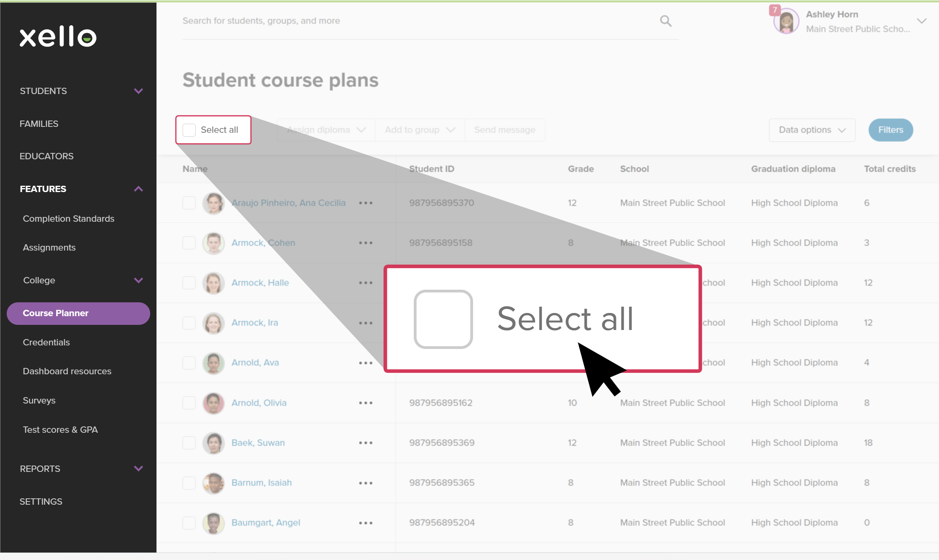Go to Test scores & GPA
The height and width of the screenshot is (560, 939).
pyautogui.click(x=60, y=430)
